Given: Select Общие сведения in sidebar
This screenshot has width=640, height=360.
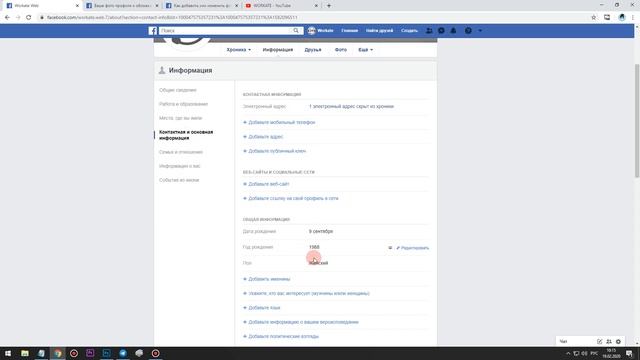Looking at the screenshot, I should click(178, 90).
